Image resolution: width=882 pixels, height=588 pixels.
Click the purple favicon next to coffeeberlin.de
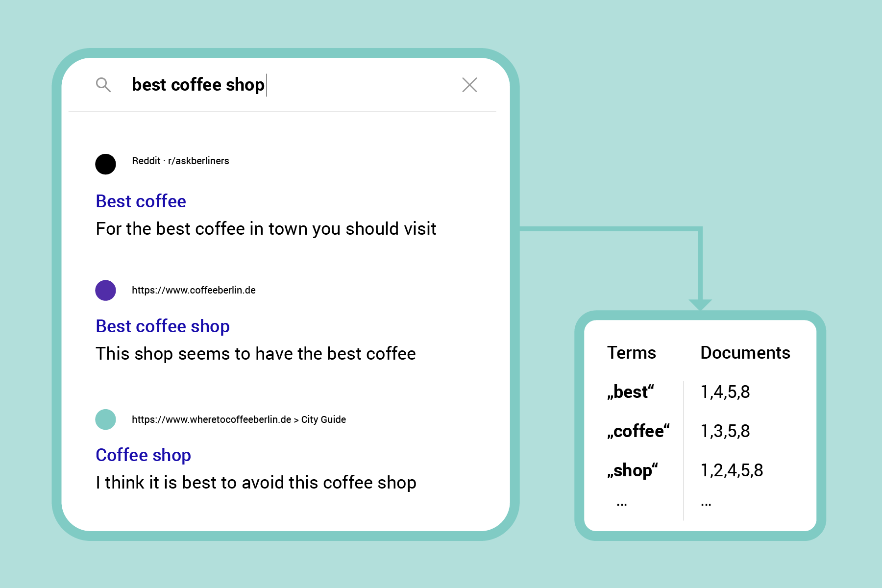105,290
